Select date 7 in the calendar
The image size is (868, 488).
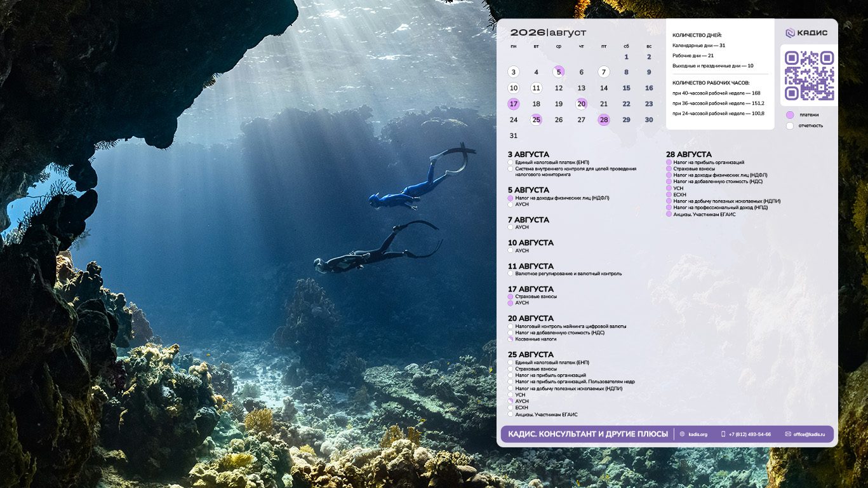coord(604,72)
